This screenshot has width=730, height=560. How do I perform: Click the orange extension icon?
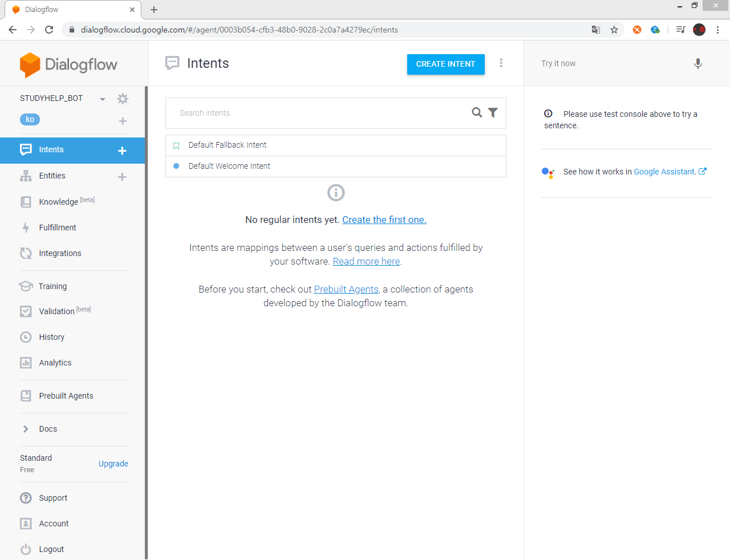(x=637, y=30)
